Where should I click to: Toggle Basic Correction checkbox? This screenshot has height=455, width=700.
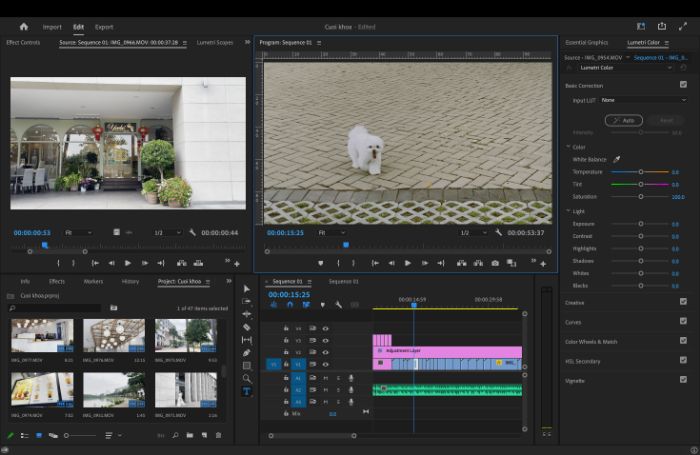click(683, 84)
